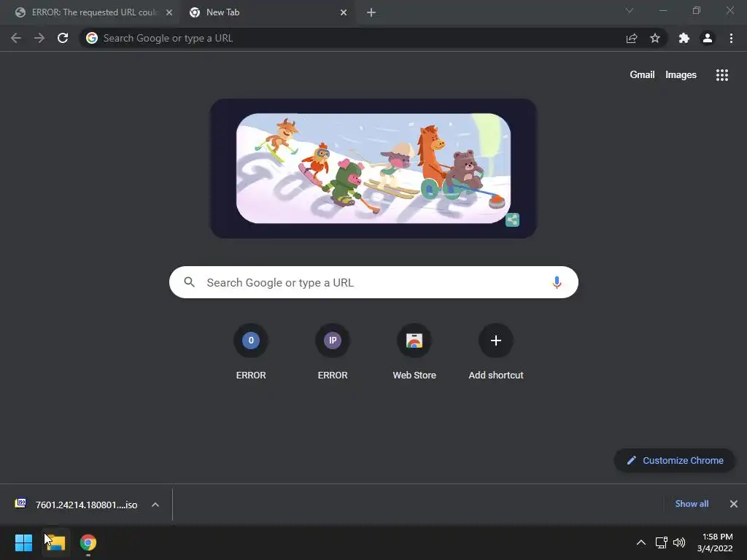Screen dimensions: 747x560
Task: Open a new tab with the plus button
Action: 371,12
